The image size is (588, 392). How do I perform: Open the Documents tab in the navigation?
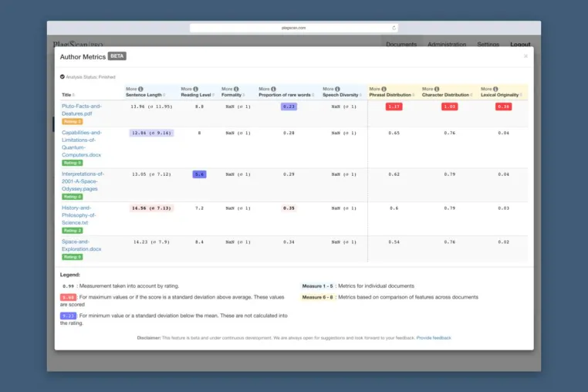(401, 44)
